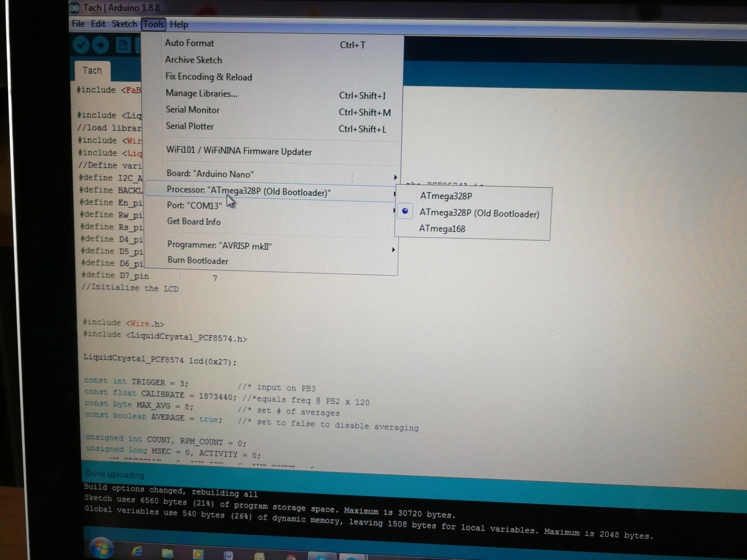The width and height of the screenshot is (747, 560).
Task: Expand the Board "Arduino Nano" submenu
Action: tap(273, 174)
